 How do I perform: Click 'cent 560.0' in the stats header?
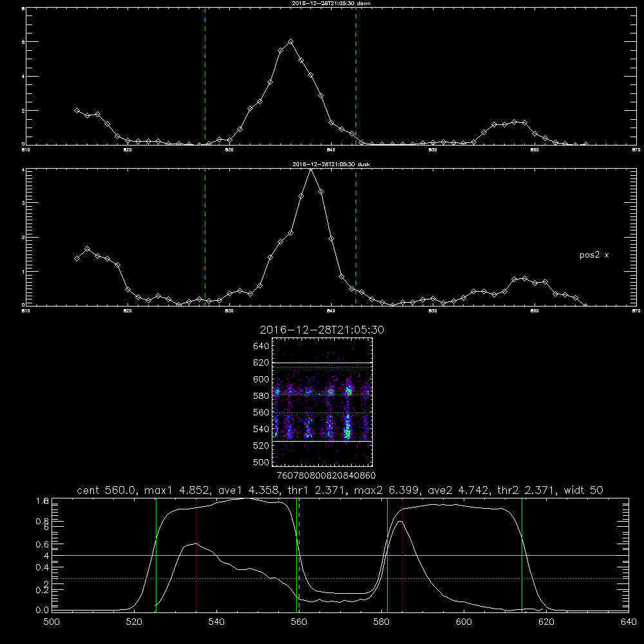pos(107,490)
